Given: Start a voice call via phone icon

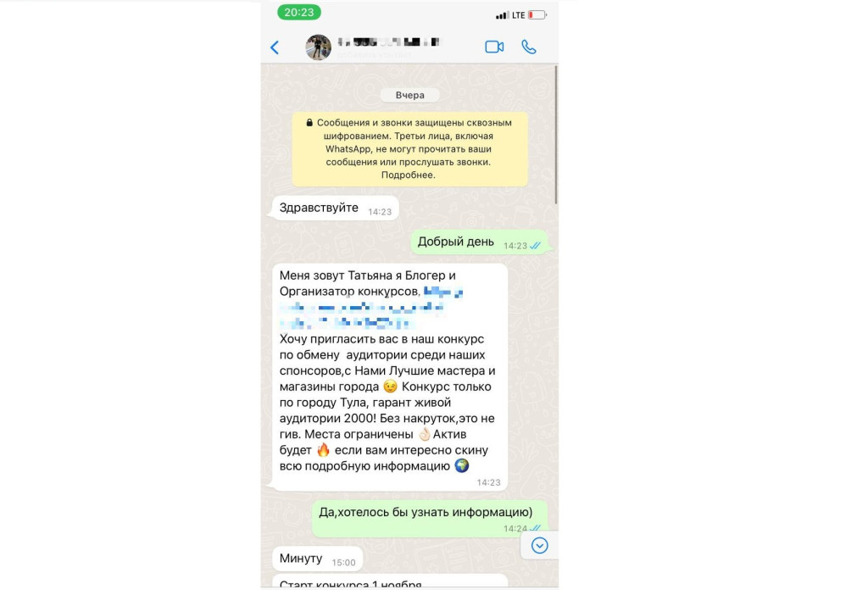Looking at the screenshot, I should coord(529,47).
